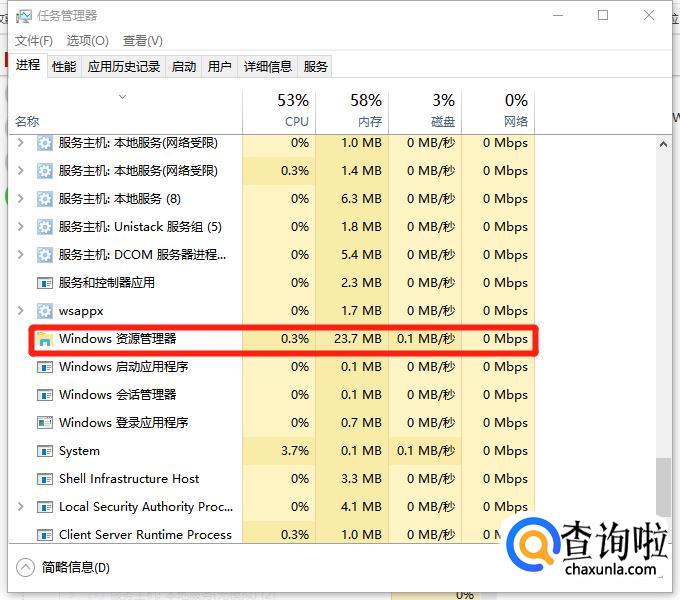Click the gear icon of 服务主机: Unistack 服务组 (5)
The height and width of the screenshot is (600, 680).
pos(45,227)
